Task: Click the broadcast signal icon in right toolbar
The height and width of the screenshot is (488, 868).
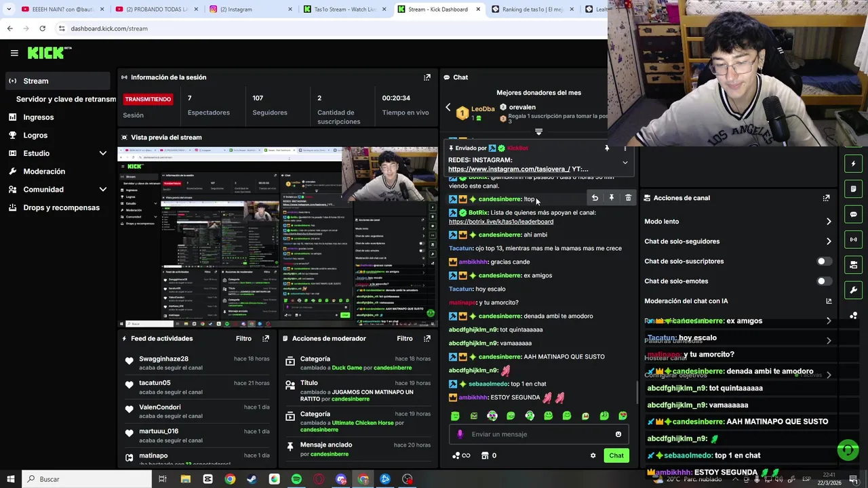Action: point(854,239)
